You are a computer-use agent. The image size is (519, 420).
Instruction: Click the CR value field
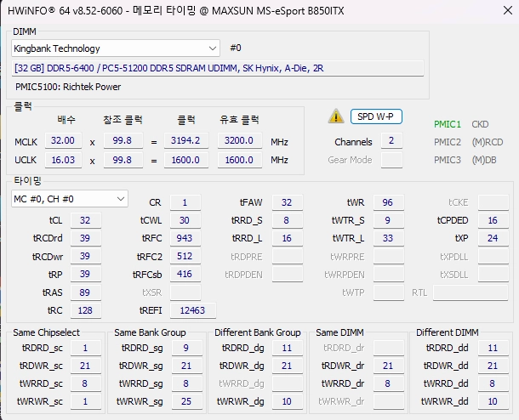pos(185,202)
